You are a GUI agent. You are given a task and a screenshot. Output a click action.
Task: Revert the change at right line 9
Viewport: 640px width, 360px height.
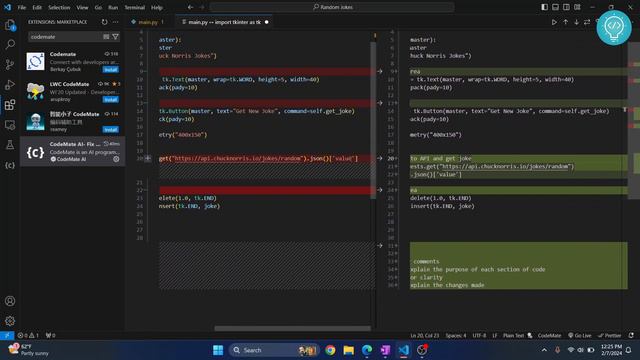(380, 71)
